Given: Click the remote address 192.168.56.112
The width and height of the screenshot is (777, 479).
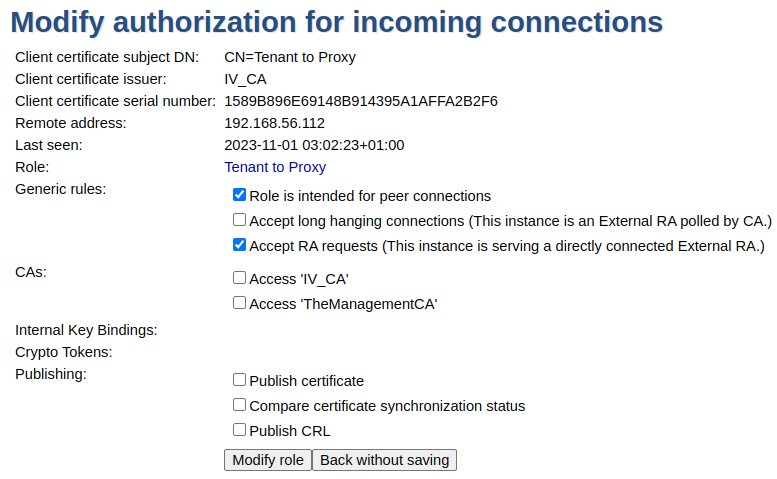Looking at the screenshot, I should [x=274, y=123].
